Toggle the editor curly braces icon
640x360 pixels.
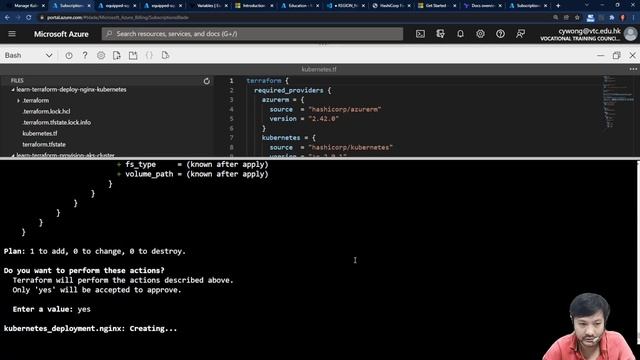pyautogui.click(x=149, y=55)
